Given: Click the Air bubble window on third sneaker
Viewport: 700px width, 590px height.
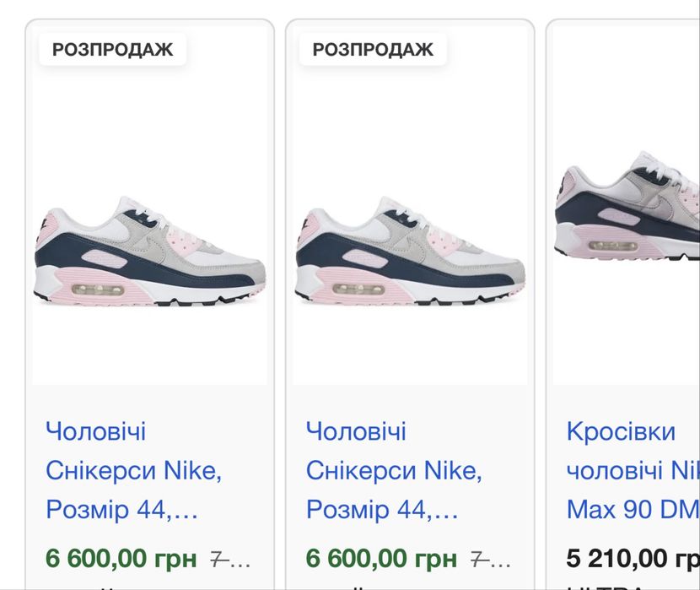Looking at the screenshot, I should click(x=612, y=246).
